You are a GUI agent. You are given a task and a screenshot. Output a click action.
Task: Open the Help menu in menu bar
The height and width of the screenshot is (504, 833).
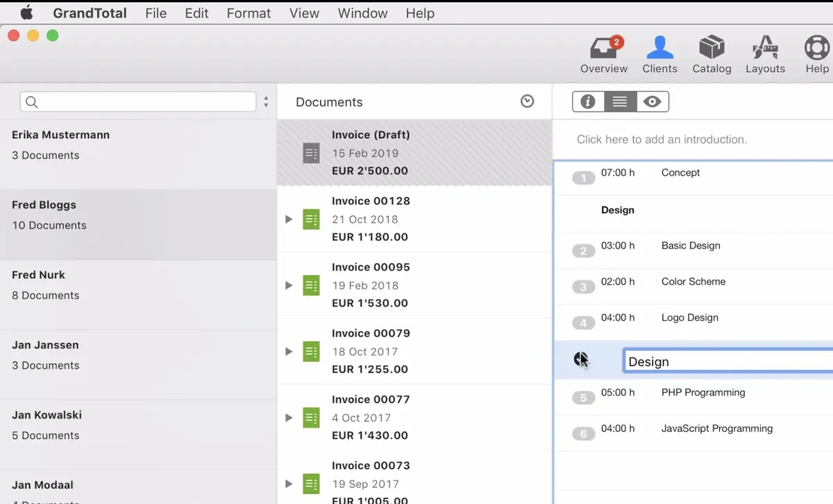click(420, 13)
